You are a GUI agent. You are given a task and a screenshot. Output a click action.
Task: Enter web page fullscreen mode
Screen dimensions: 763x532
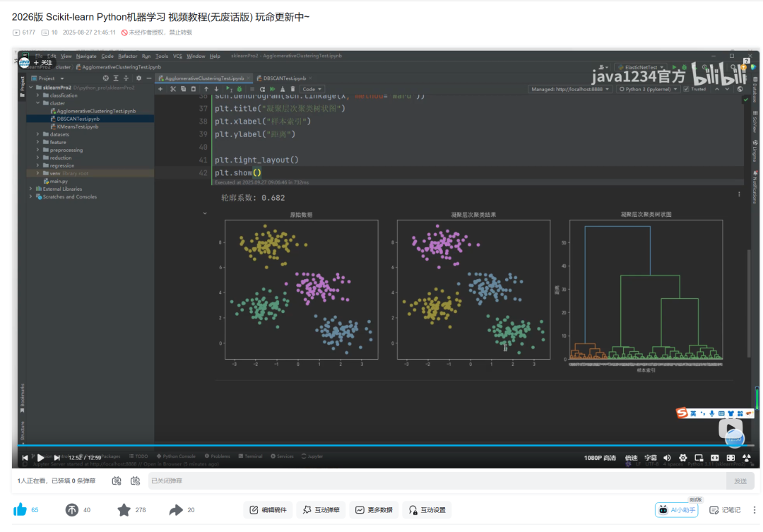(x=731, y=458)
